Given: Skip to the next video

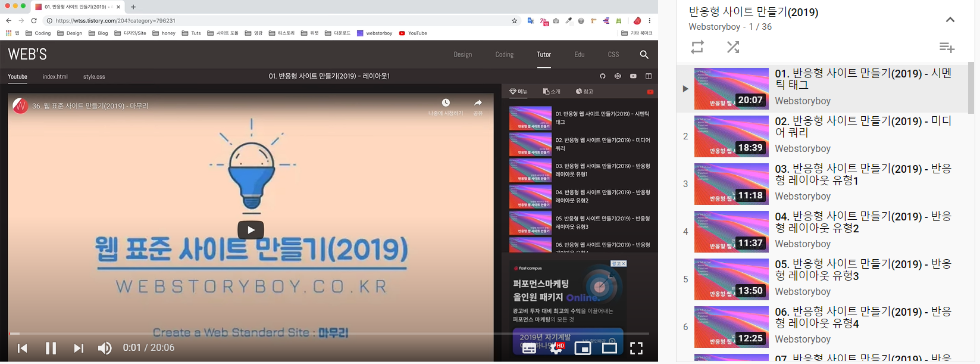Looking at the screenshot, I should (x=79, y=348).
